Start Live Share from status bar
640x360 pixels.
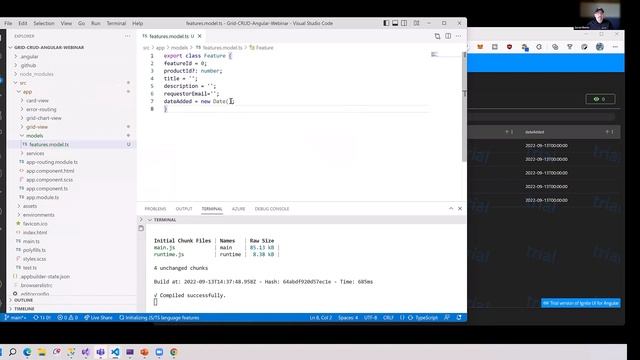[98, 318]
